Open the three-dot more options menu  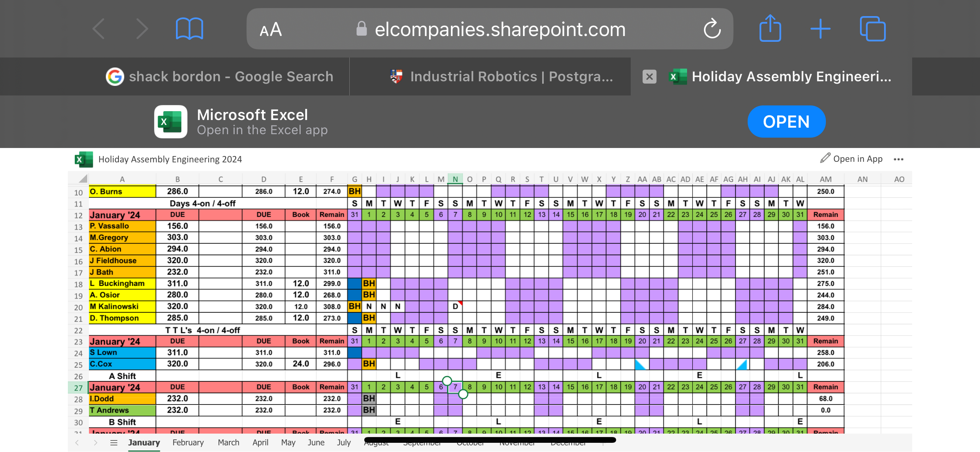898,159
